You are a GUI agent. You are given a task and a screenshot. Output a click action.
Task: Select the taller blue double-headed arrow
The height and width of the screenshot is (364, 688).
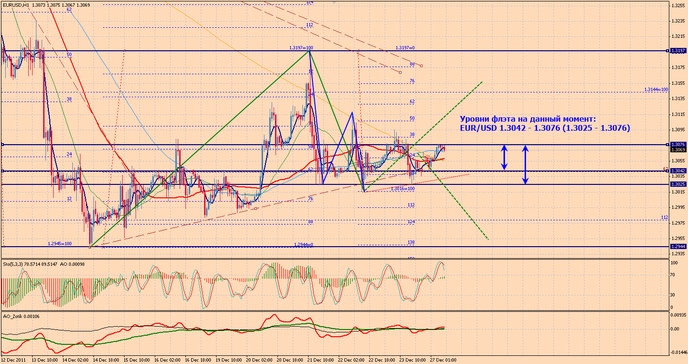coord(526,164)
